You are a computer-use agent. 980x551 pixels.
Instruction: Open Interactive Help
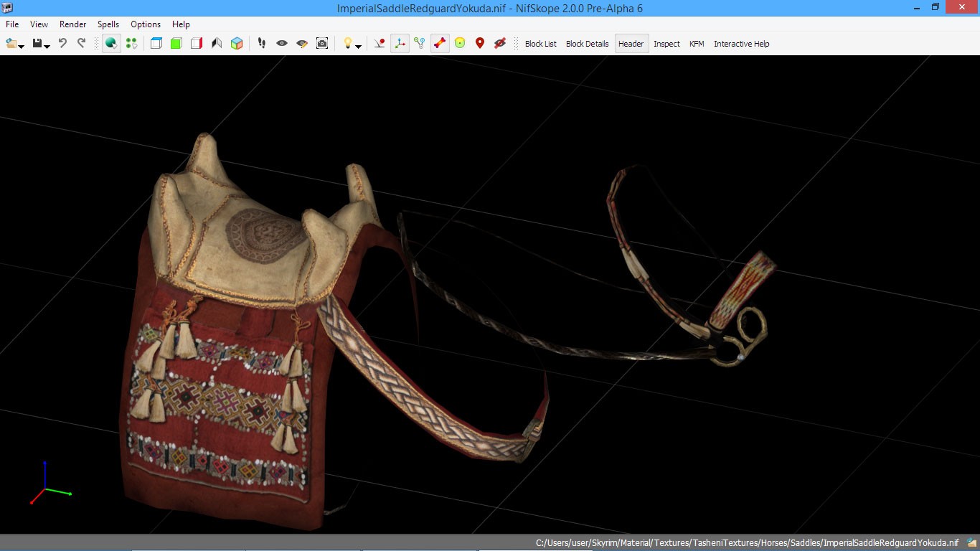pyautogui.click(x=741, y=44)
